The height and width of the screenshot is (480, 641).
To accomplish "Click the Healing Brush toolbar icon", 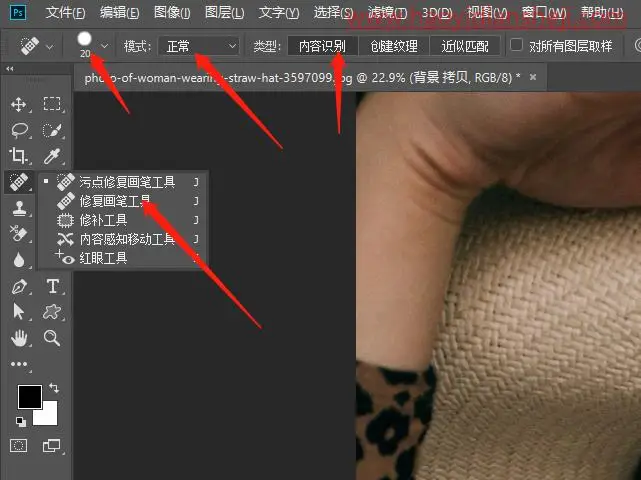I will (x=19, y=182).
